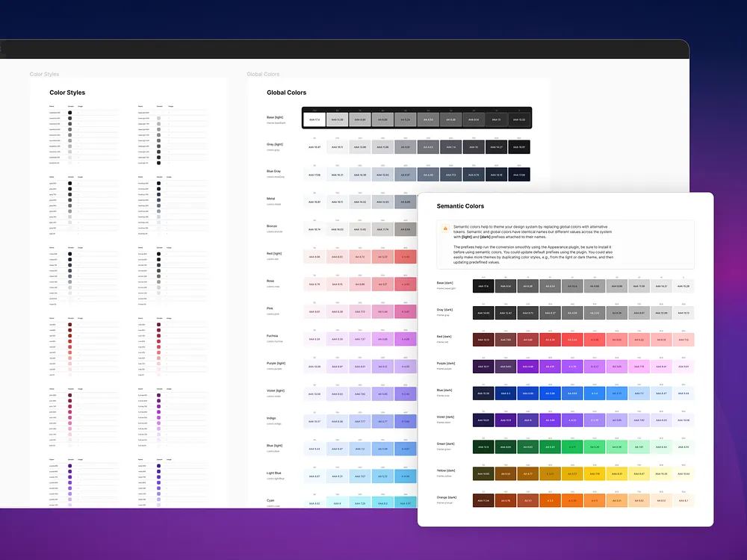The height and width of the screenshot is (560, 747).
Task: Select a swatch from the Pink row
Action: pyautogui.click(x=366, y=311)
